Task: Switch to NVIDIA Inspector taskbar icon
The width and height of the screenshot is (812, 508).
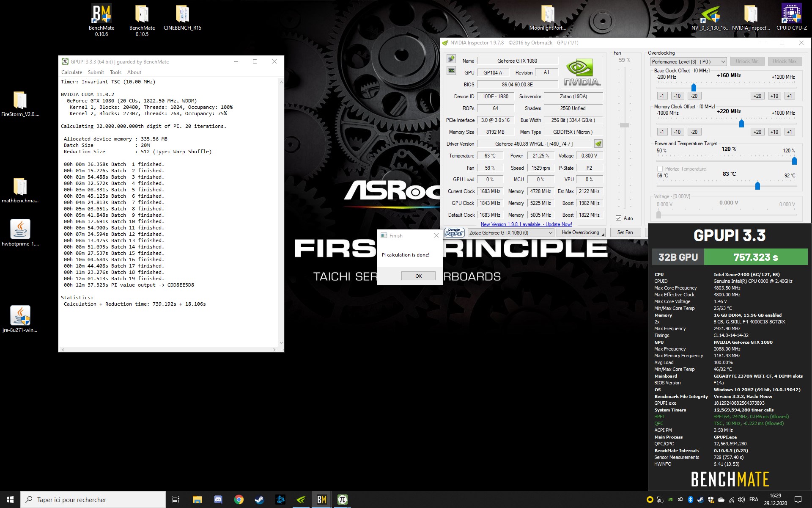Action: (x=301, y=500)
